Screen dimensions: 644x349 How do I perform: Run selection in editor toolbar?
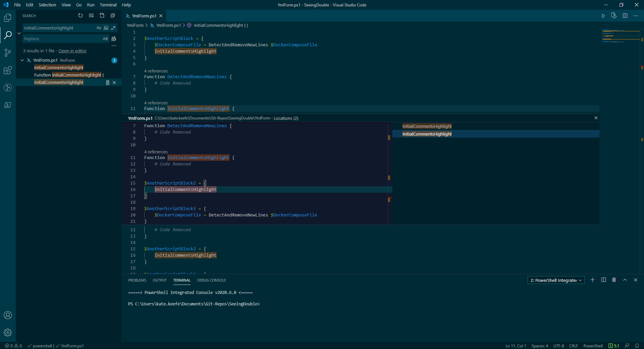pos(614,16)
